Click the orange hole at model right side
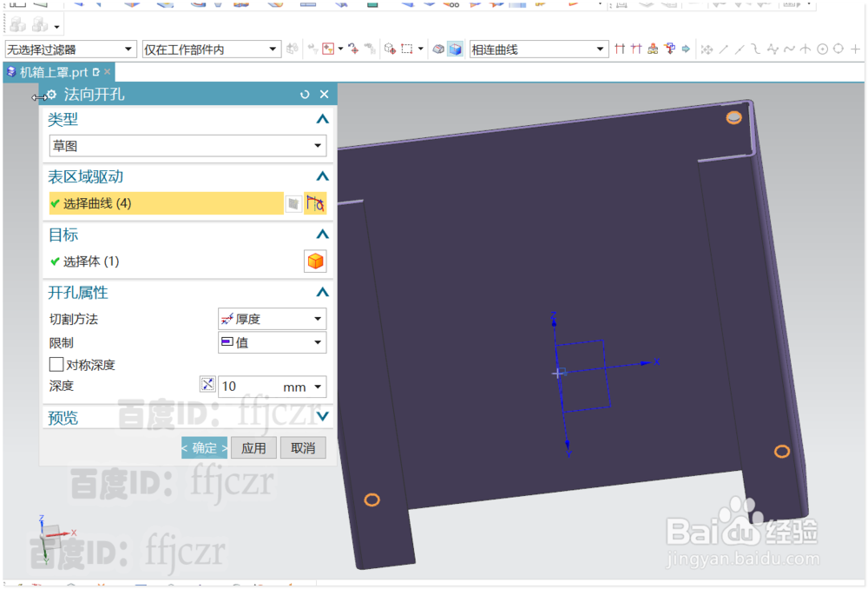 pos(782,452)
